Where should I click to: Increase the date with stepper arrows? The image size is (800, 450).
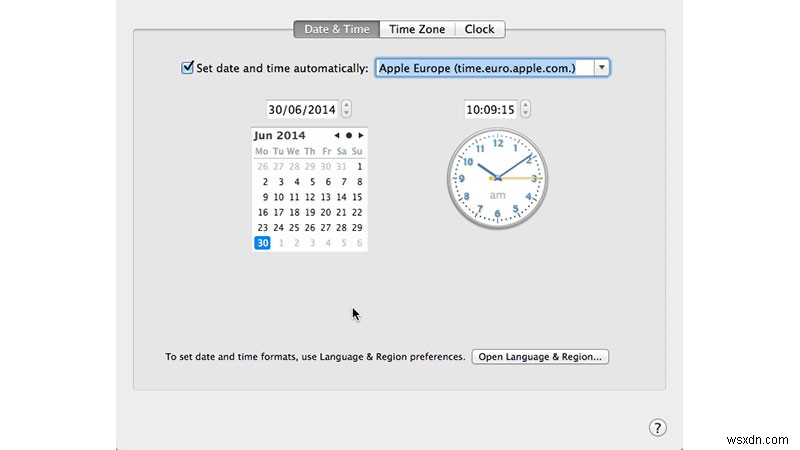[x=346, y=106]
